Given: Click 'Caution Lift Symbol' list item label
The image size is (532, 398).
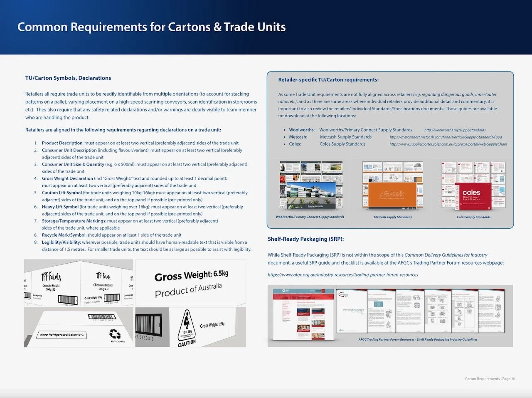Looking at the screenshot, I should (x=62, y=193).
